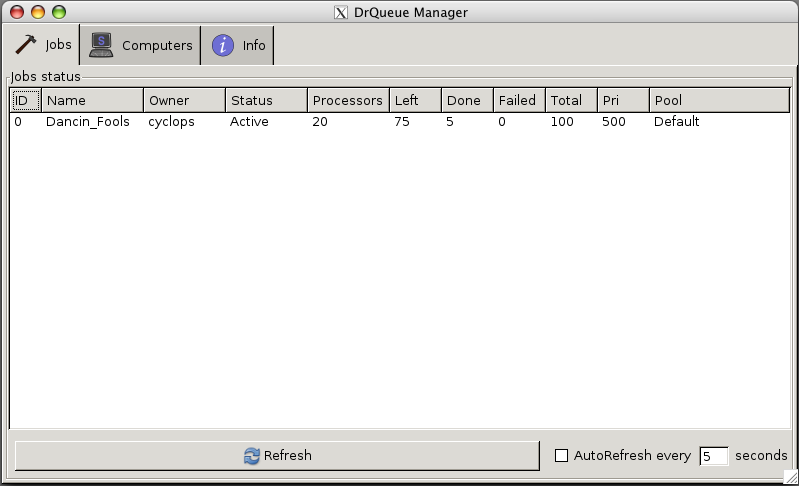
Task: Sort by the Owner column header
Action: 184,100
